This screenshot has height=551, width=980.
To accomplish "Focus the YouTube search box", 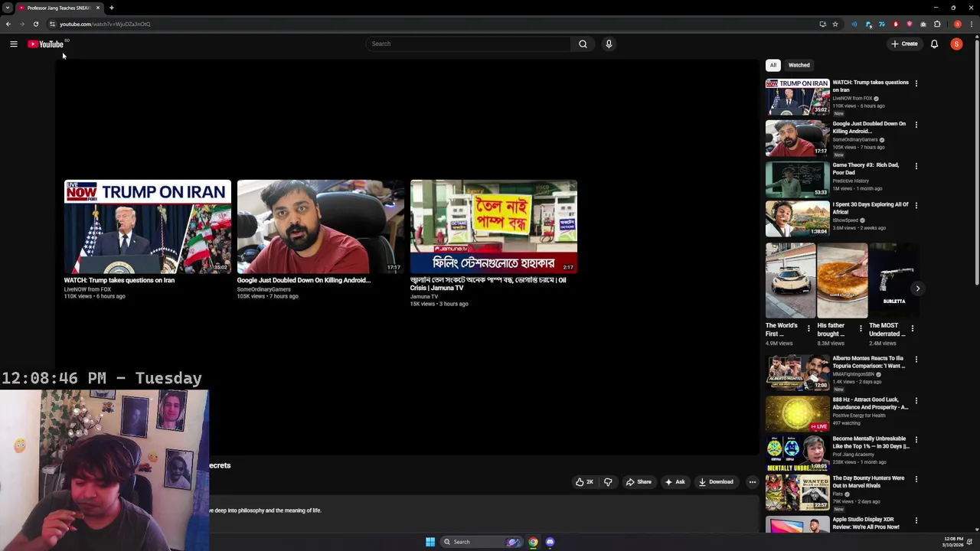I will (x=469, y=44).
